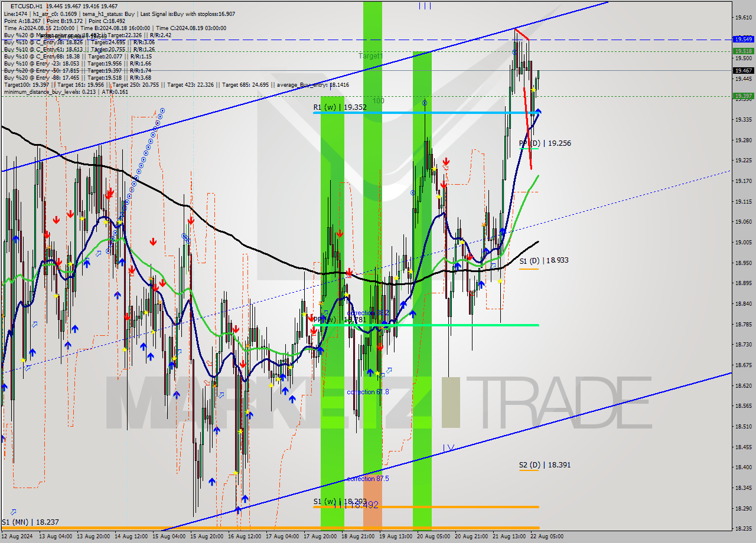Click the '20 Aug 05:00' time label
This screenshot has width=756, height=543.
point(434,537)
